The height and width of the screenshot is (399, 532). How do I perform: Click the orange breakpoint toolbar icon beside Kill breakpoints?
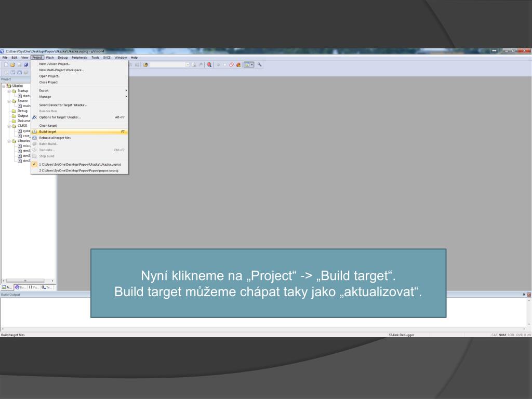tap(238, 65)
